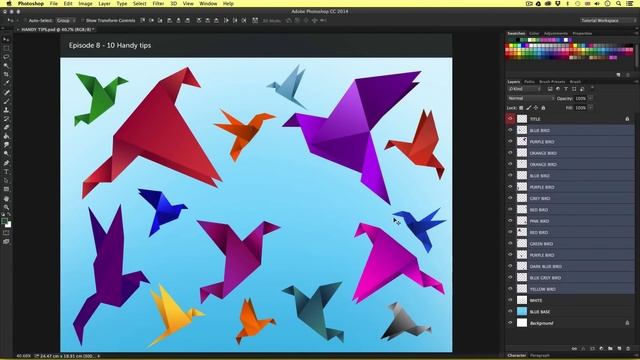The image size is (640, 360).
Task: Click the Create New Group folder icon
Action: [x=610, y=349]
